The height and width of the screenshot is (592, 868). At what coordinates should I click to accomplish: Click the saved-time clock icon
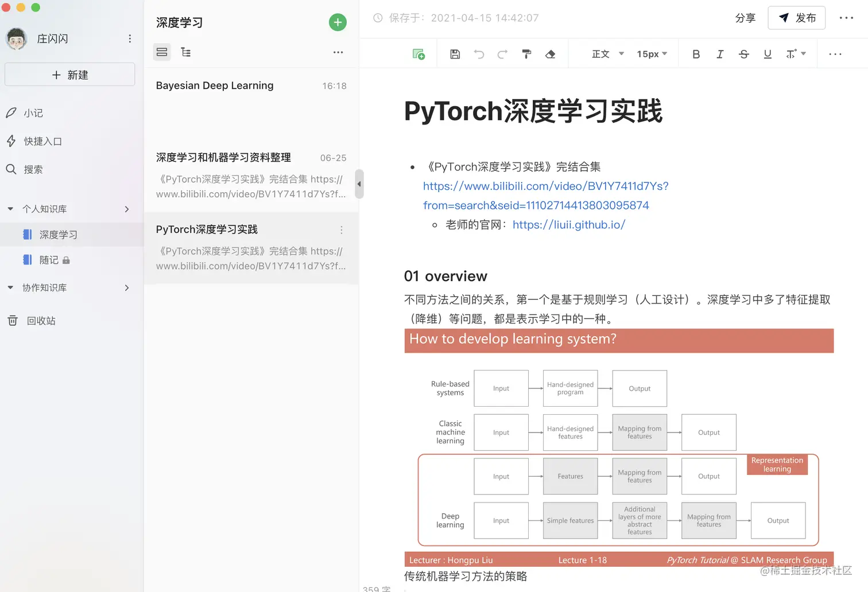coord(378,18)
